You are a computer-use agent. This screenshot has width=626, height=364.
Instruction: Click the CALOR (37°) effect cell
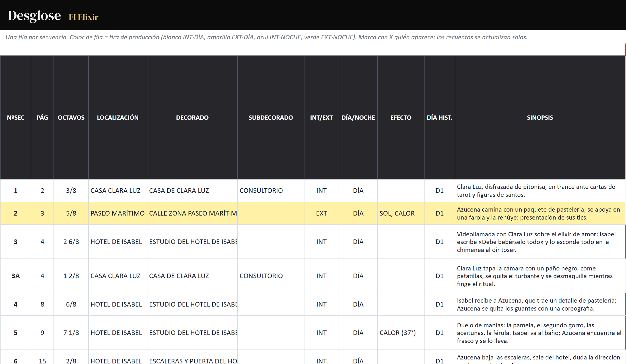point(401,333)
